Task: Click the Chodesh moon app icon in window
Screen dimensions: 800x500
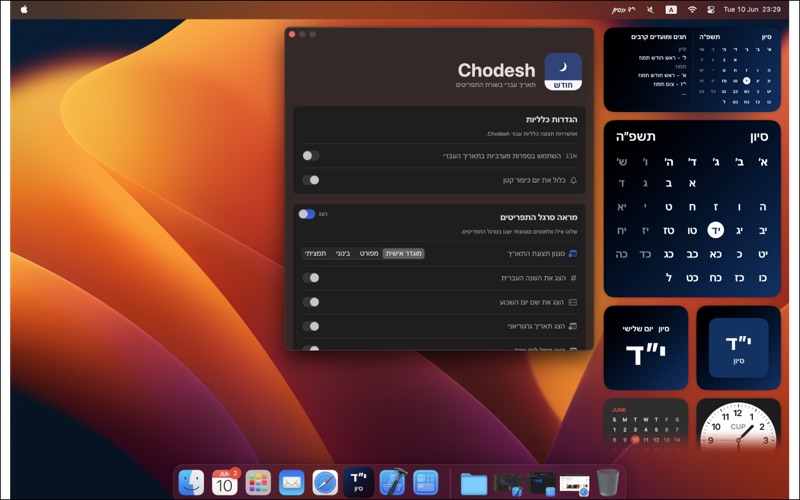Action: pyautogui.click(x=563, y=72)
